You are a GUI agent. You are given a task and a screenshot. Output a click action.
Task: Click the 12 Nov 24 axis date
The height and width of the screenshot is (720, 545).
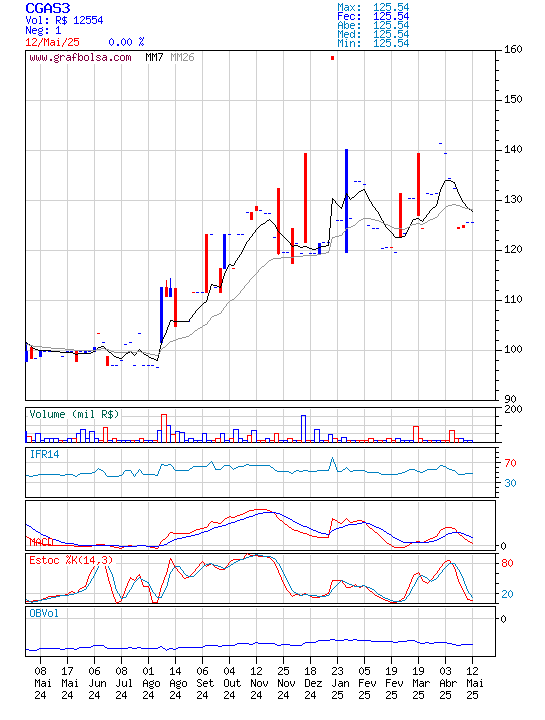(256, 683)
